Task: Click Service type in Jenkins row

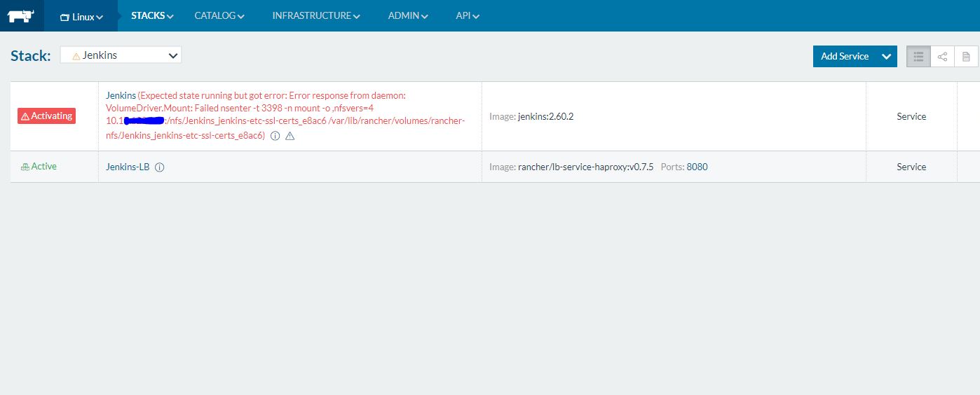Action: click(x=911, y=116)
